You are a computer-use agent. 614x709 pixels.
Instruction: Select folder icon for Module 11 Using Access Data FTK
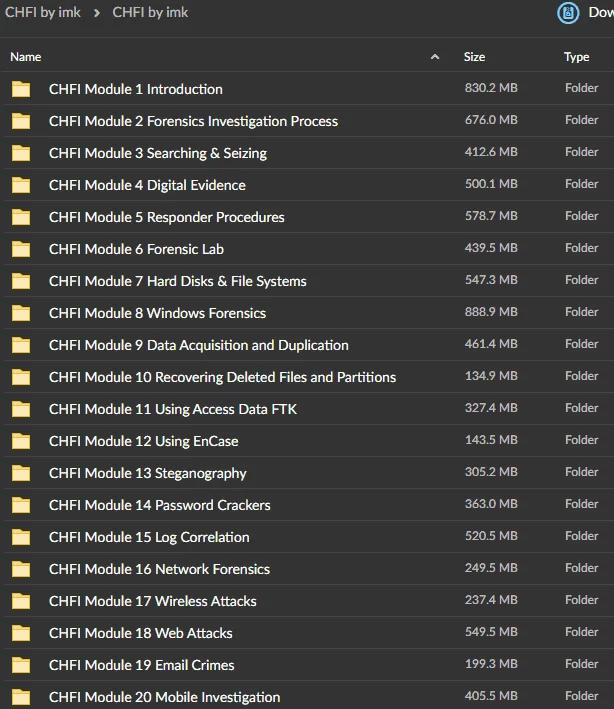pos(21,409)
